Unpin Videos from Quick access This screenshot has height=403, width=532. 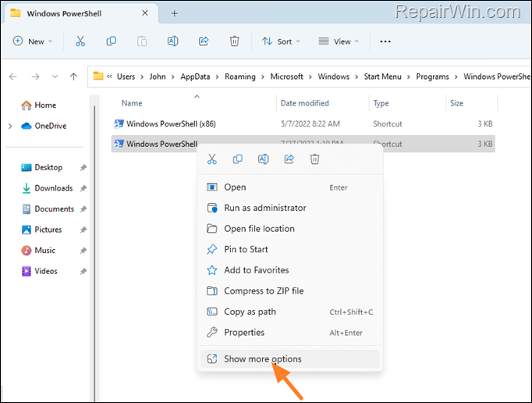[83, 271]
